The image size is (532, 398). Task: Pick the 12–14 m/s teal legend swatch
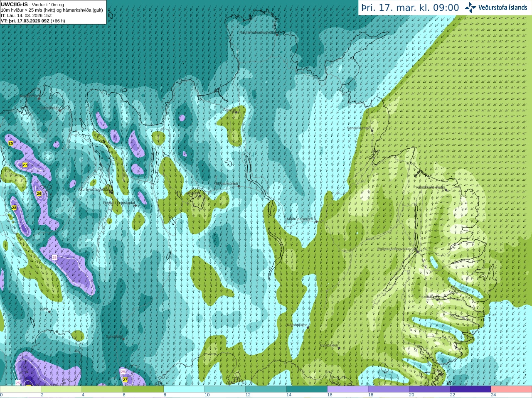(266, 389)
